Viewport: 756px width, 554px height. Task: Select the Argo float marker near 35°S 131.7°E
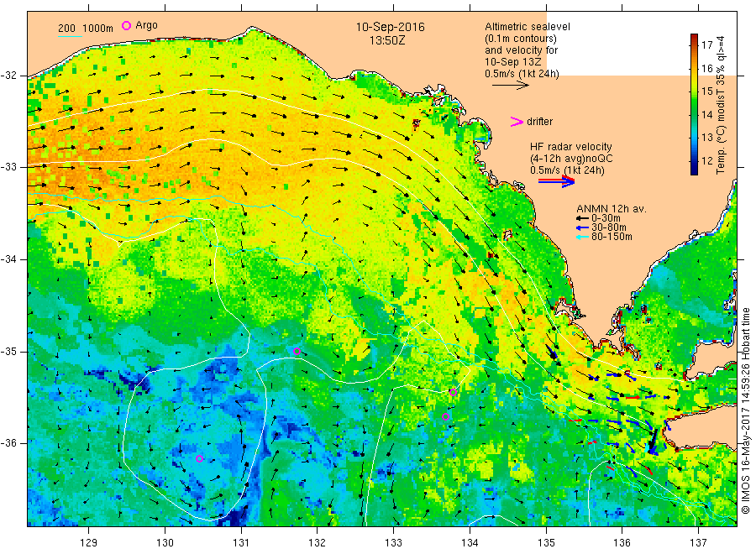[x=297, y=351]
